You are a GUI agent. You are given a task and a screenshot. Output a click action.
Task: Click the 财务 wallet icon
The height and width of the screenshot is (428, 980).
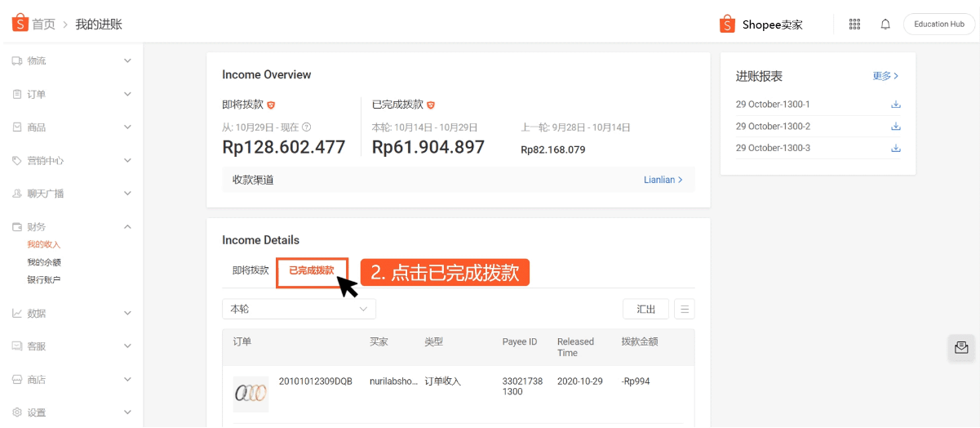17,227
